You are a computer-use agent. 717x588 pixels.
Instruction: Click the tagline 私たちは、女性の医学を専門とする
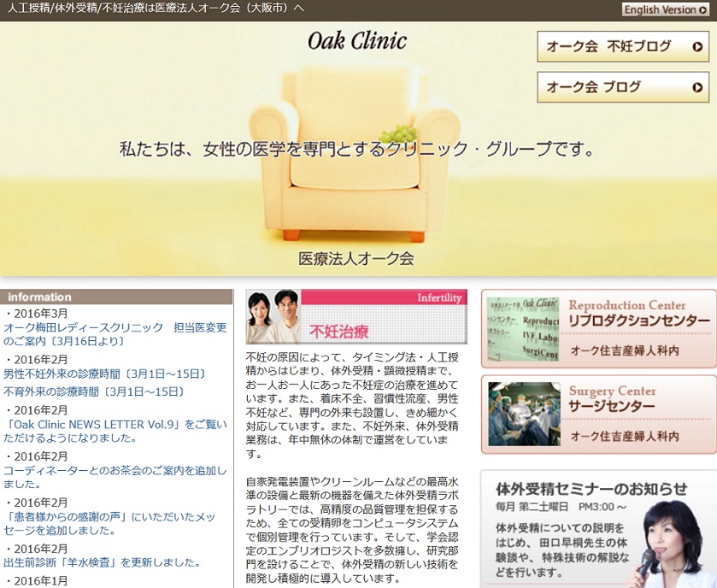tap(356, 149)
